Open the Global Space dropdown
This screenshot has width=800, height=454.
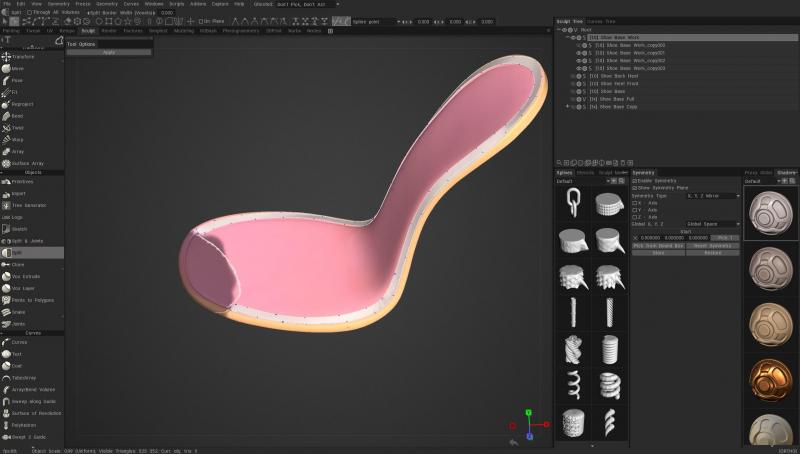click(x=711, y=224)
